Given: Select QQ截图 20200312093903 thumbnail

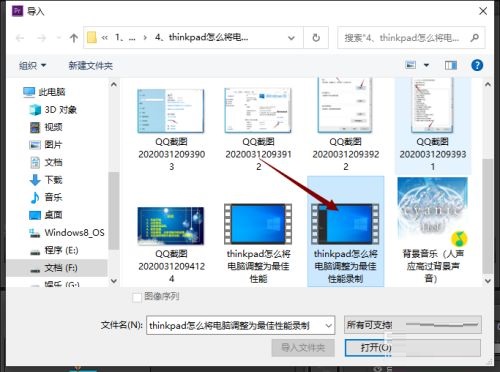Looking at the screenshot, I should click(x=171, y=111).
